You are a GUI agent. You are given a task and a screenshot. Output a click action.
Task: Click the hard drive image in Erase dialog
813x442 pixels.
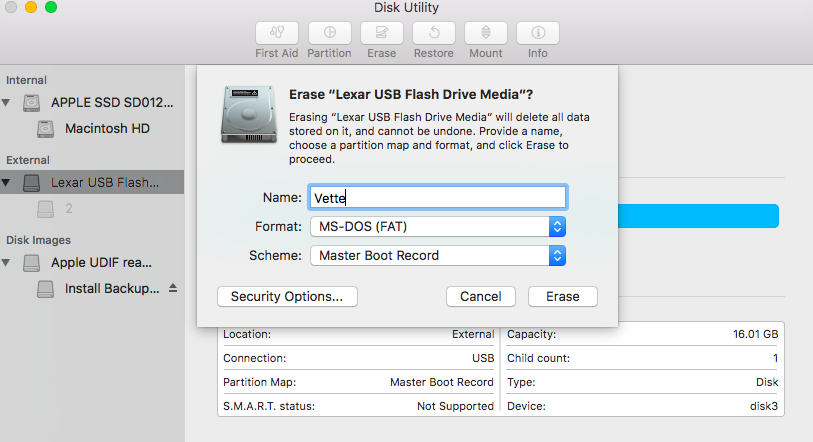coord(248,115)
